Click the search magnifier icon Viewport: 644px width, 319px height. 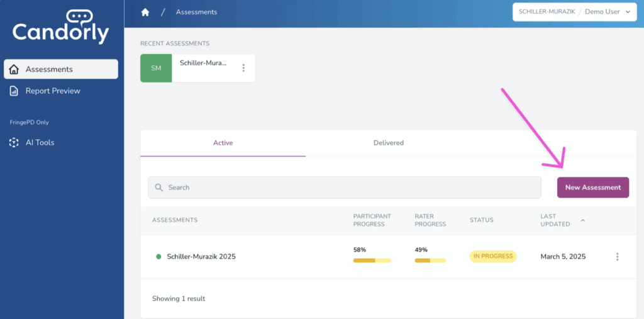pyautogui.click(x=159, y=187)
